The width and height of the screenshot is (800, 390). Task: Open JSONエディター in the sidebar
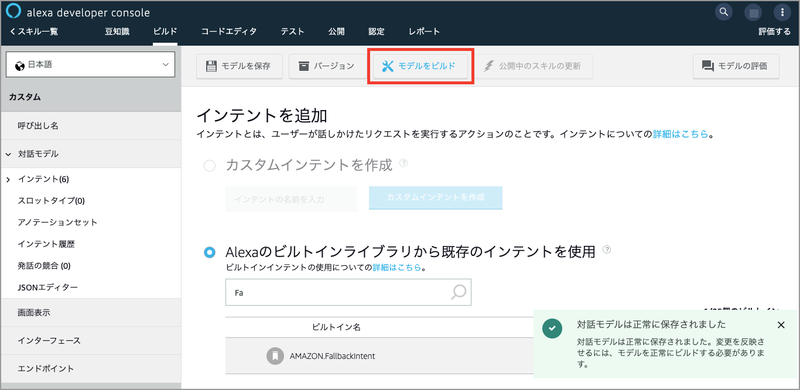tap(48, 288)
